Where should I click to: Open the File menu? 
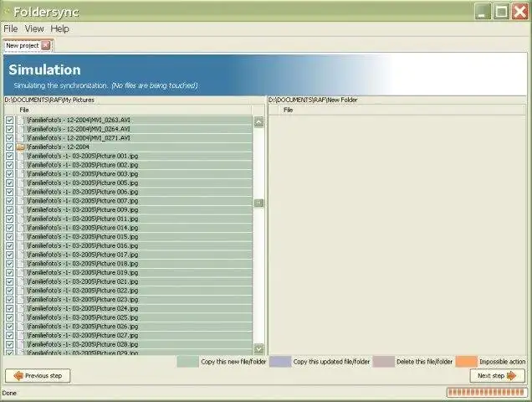[11, 28]
